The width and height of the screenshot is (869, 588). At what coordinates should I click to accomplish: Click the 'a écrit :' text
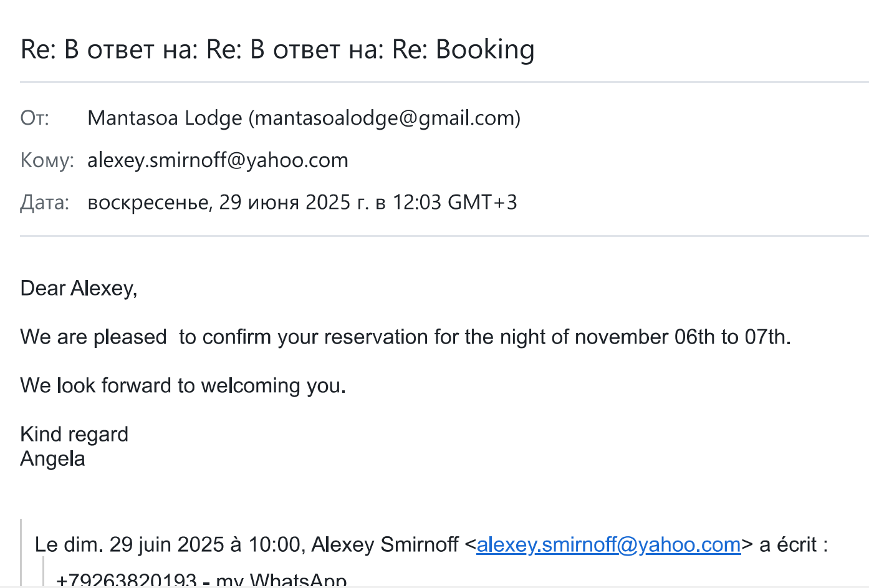793,544
